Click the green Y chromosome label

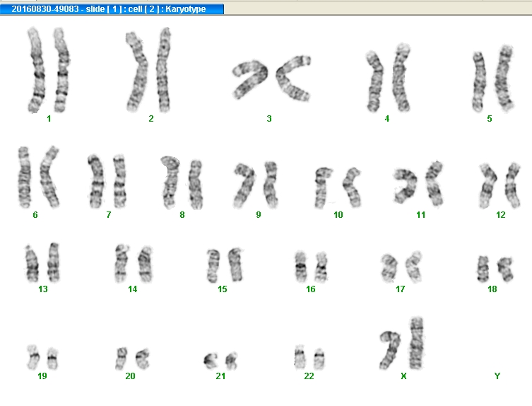click(x=497, y=376)
